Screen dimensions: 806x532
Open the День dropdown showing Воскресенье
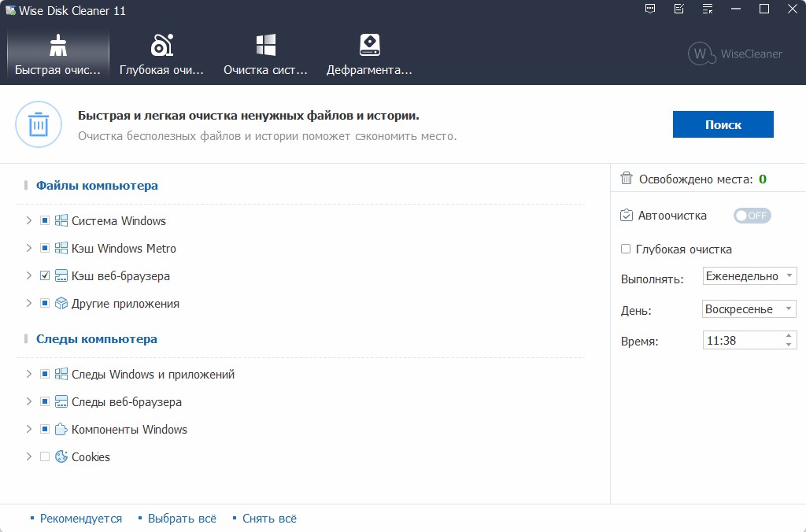pos(749,309)
